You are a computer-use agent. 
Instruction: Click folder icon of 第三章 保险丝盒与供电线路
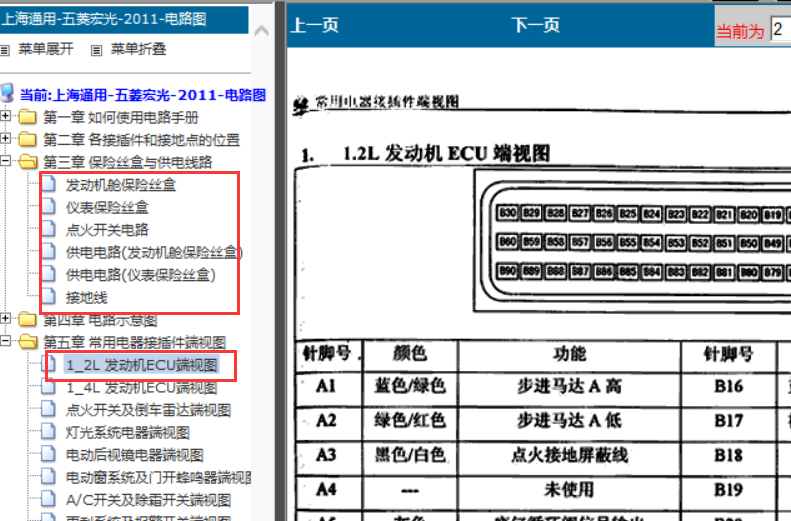pyautogui.click(x=28, y=162)
